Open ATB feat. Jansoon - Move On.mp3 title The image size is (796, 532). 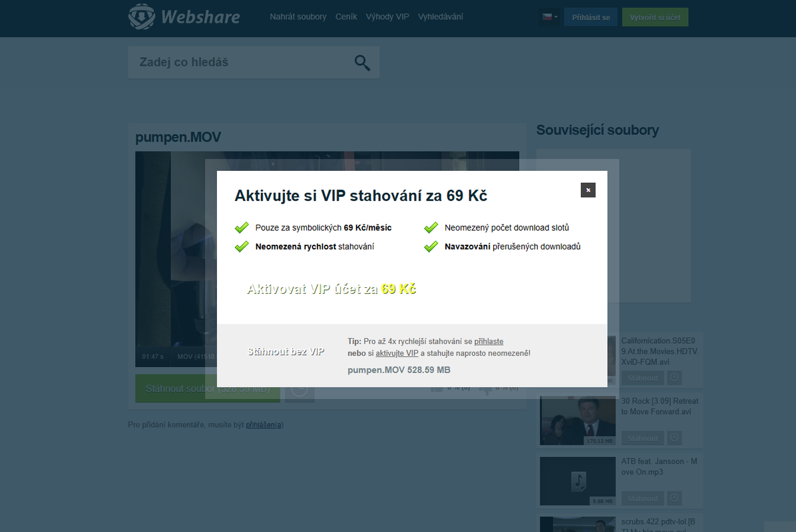coord(659,467)
